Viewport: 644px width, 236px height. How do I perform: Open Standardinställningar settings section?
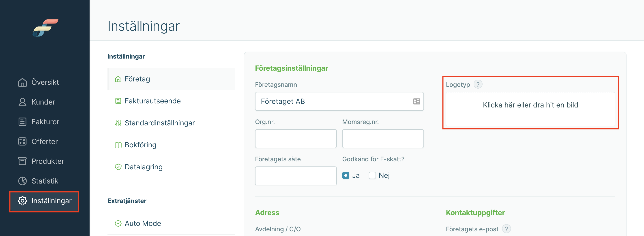pyautogui.click(x=171, y=123)
